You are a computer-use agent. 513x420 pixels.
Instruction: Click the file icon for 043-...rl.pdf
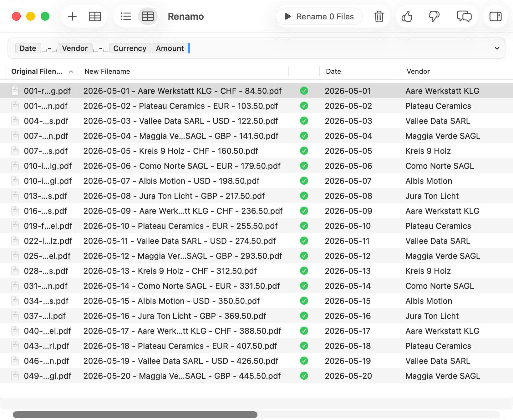(15, 346)
